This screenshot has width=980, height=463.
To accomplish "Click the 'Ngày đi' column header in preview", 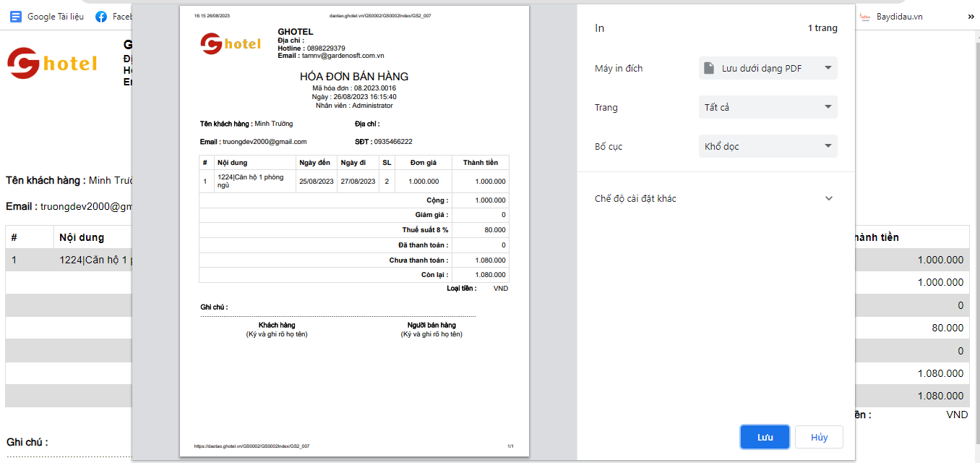I will (353, 163).
